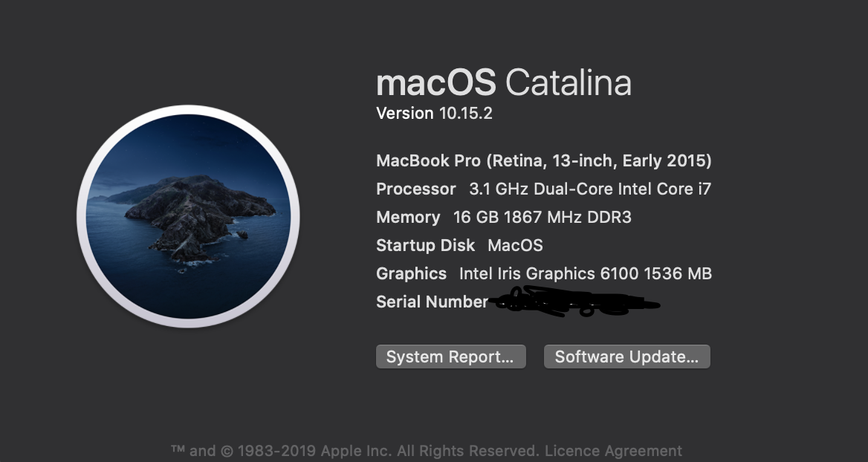This screenshot has width=868, height=462.
Task: Click the scribbled-out serial number value
Action: (x=576, y=302)
